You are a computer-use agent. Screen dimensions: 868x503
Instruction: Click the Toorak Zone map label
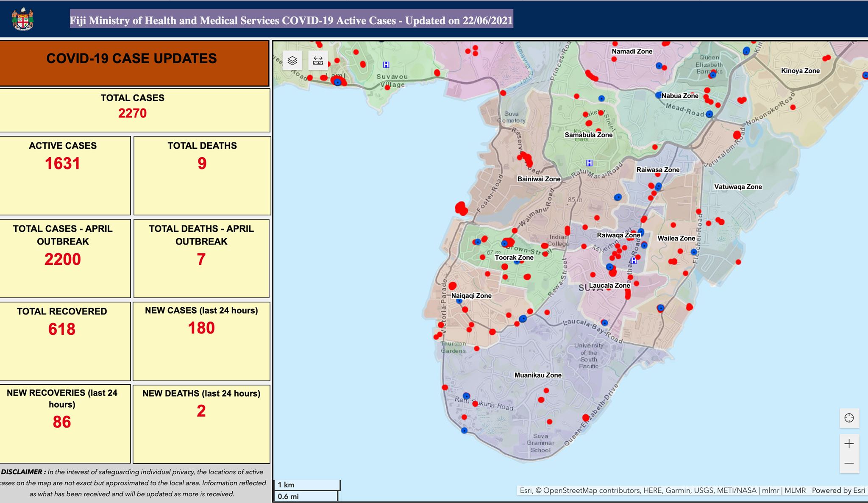click(514, 257)
